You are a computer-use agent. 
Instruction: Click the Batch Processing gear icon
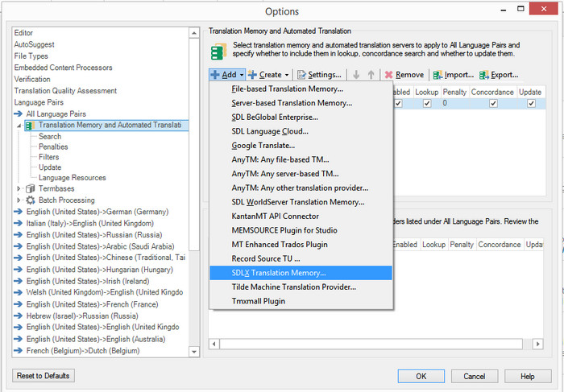[x=31, y=200]
